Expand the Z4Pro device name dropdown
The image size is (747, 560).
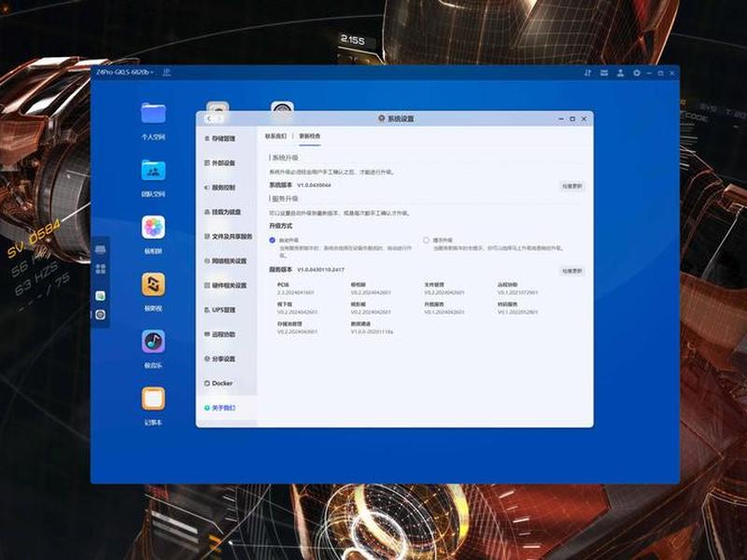coord(125,73)
